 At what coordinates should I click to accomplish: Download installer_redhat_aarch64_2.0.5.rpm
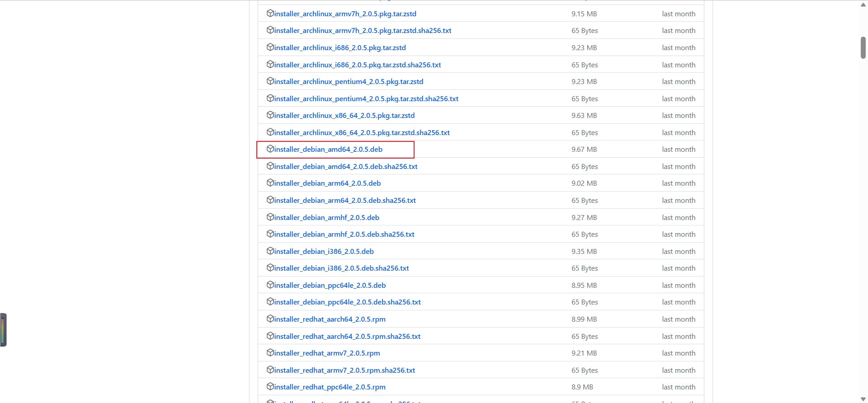[x=330, y=319]
